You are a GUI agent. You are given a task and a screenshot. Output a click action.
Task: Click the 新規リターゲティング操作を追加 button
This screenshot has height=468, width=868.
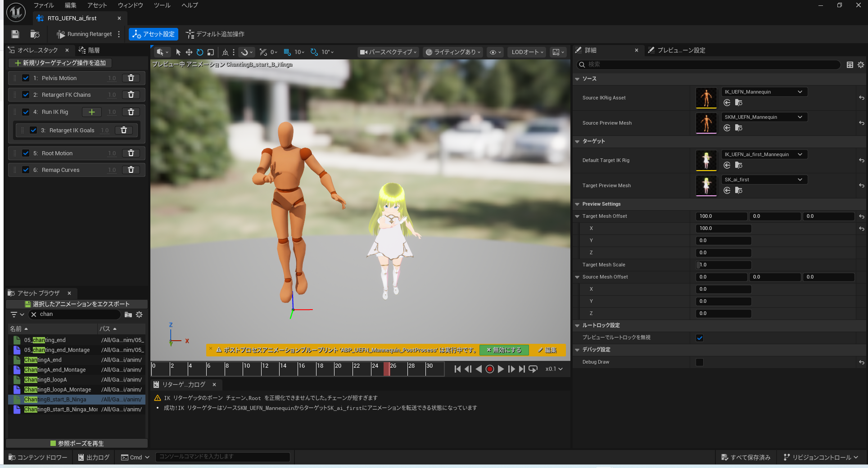tap(60, 63)
